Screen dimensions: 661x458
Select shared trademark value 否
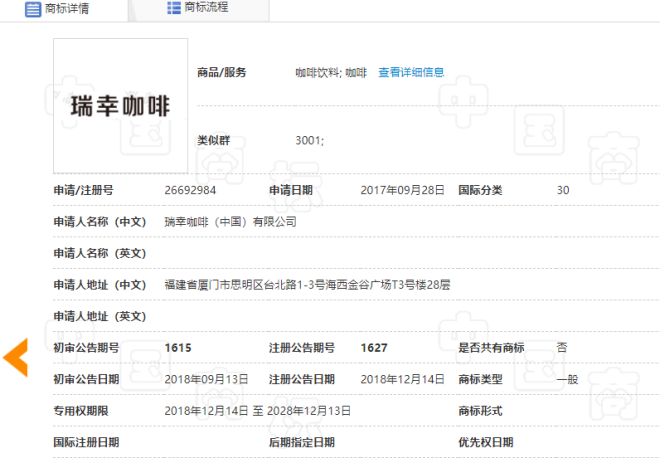(562, 348)
